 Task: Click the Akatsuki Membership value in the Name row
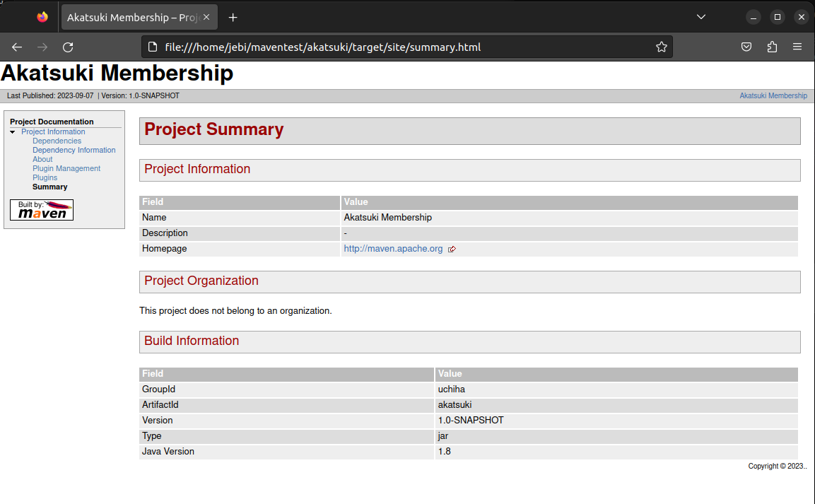388,218
